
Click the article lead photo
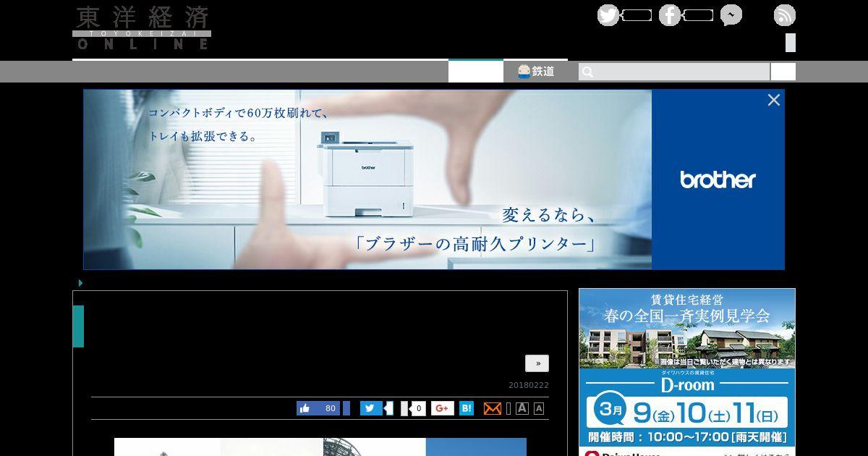click(320, 447)
